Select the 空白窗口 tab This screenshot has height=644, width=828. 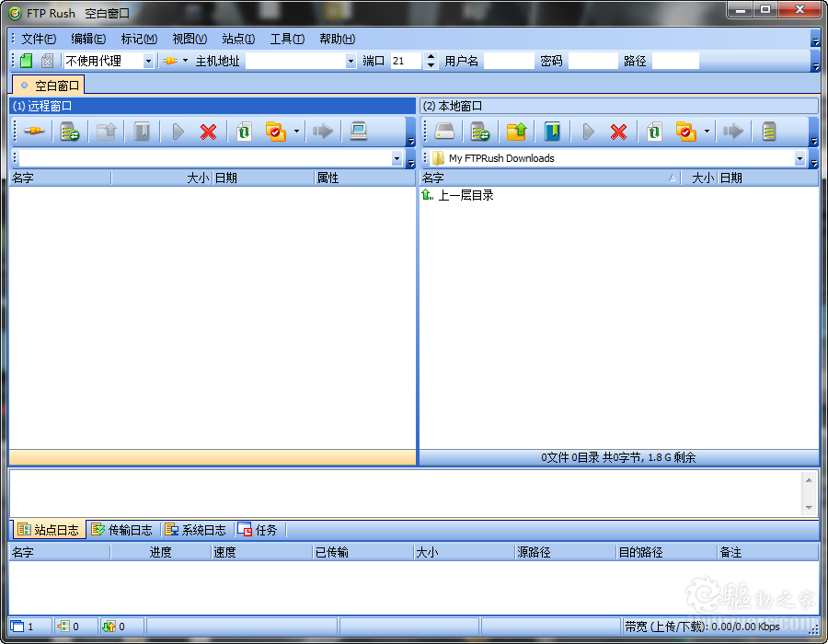[49, 85]
